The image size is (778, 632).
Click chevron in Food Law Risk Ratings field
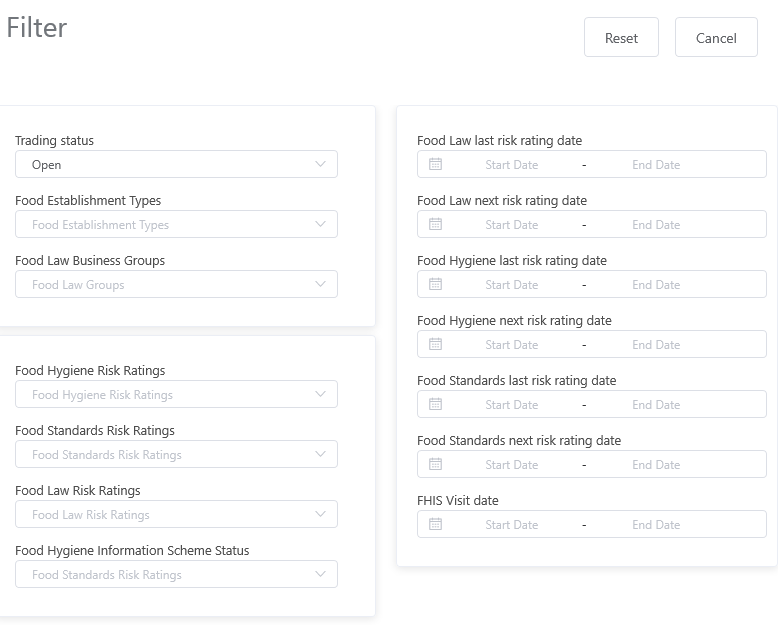pyautogui.click(x=321, y=514)
